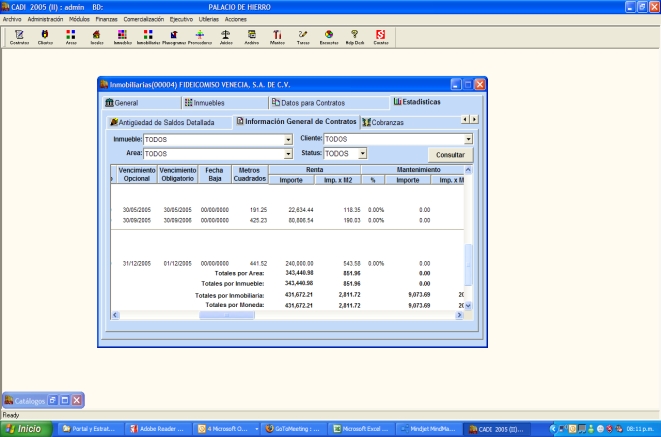The image size is (661, 437).
Task: Select the Proveedores toolbar icon
Action: coord(199,36)
